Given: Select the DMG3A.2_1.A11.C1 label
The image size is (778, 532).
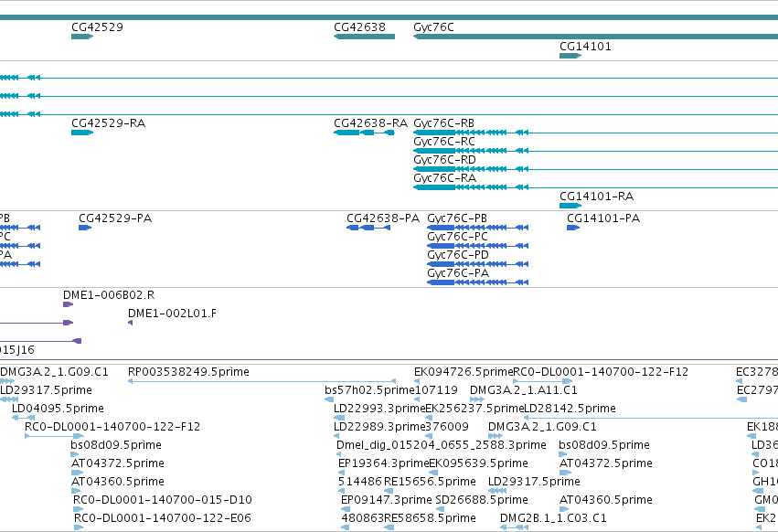Looking at the screenshot, I should [524, 390].
